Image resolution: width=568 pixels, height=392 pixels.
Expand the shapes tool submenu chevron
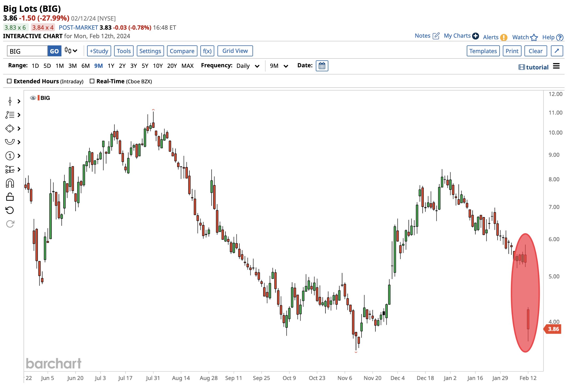coord(19,128)
